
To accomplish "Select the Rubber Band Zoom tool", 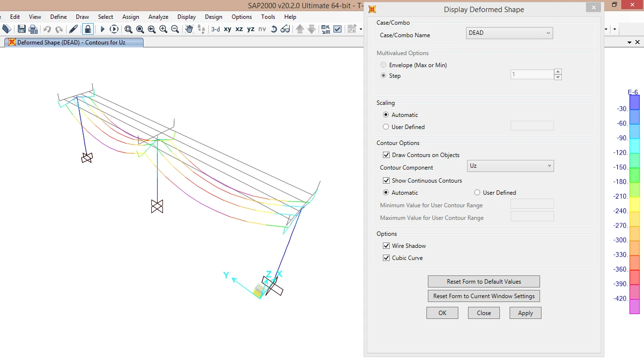I will pos(129,29).
